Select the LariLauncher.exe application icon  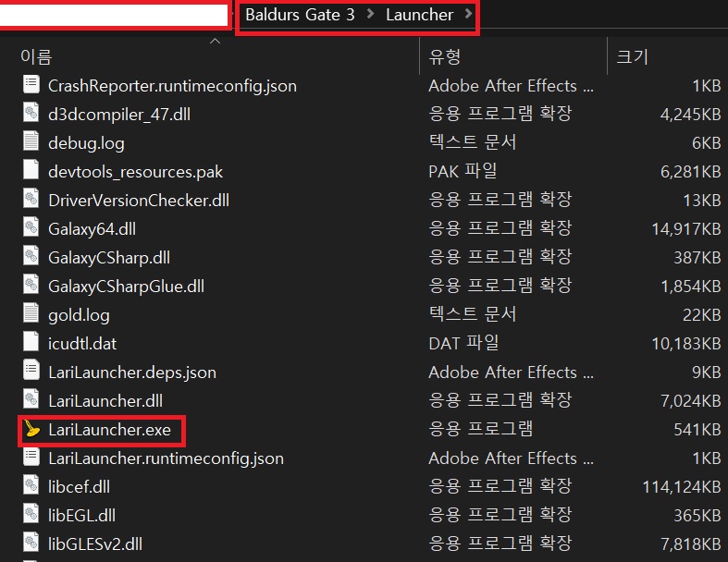(31, 429)
